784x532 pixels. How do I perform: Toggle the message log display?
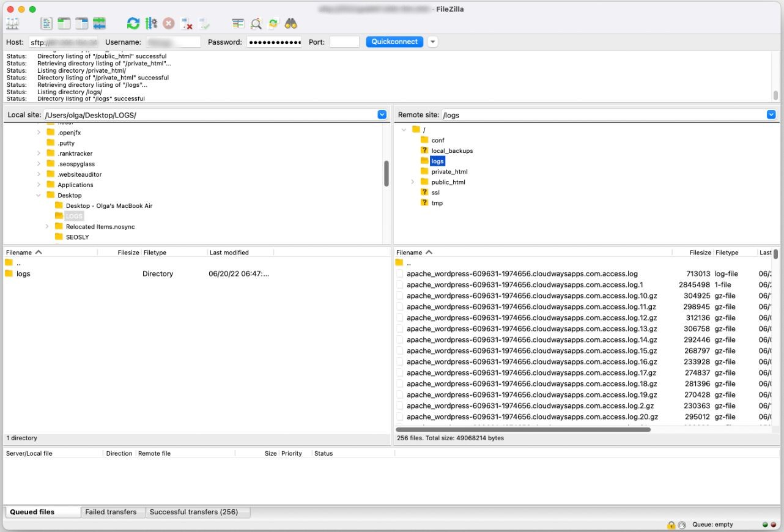(x=46, y=23)
